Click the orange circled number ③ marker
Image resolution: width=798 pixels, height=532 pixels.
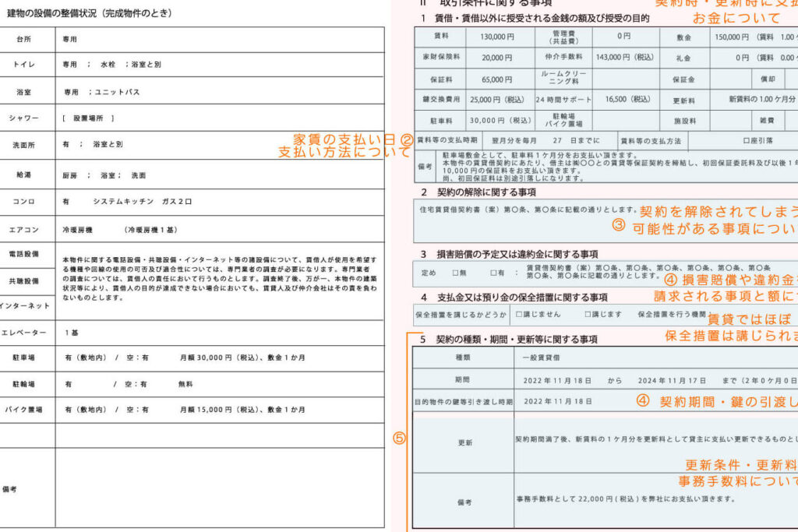tap(618, 227)
